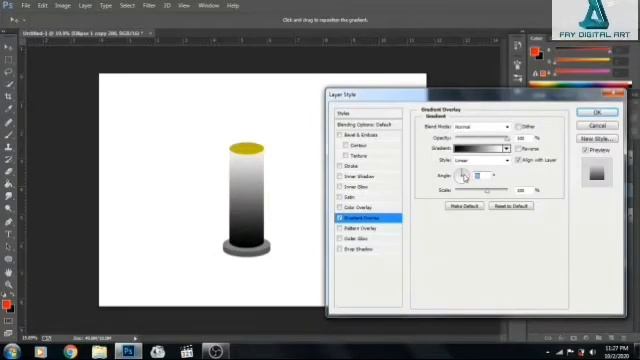Screen dimensions: 640x360
Task: Enable Bevel & Emboss checkbox
Action: click(340, 135)
